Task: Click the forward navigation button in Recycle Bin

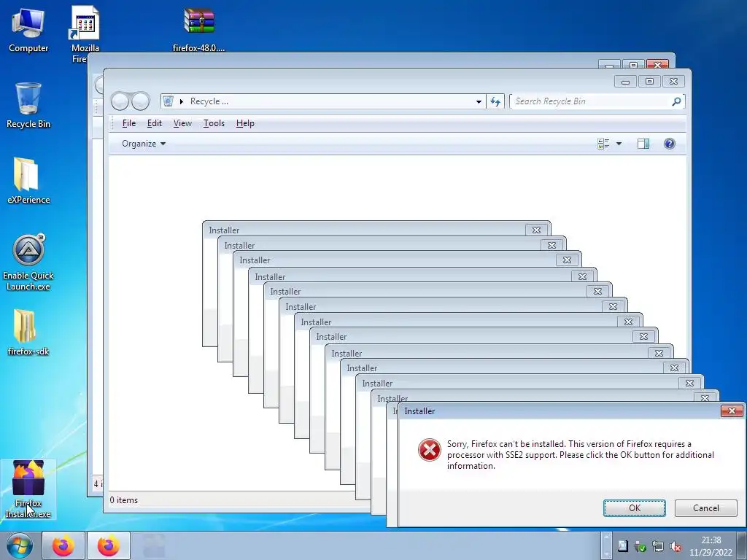Action: point(141,101)
